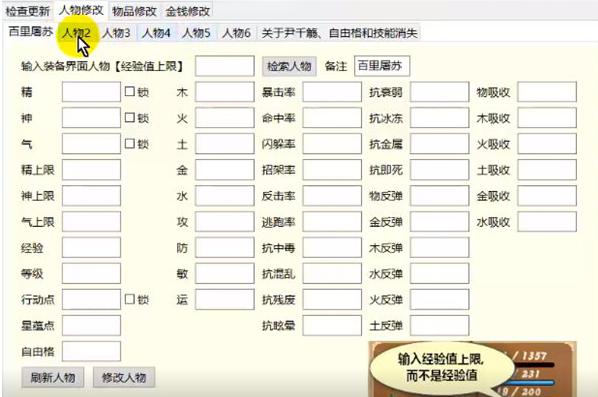Click the 暴击率 input field
The height and width of the screenshot is (397, 598).
(332, 92)
